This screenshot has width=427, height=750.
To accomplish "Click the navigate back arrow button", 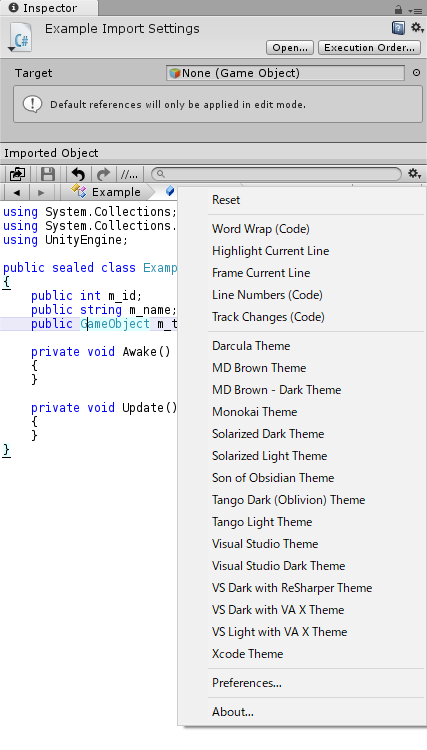I will 17,192.
